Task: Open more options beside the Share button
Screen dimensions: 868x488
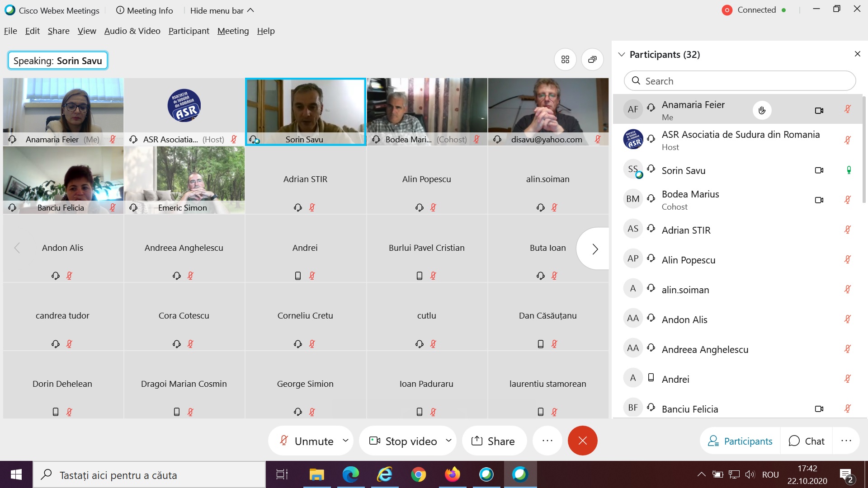Action: pos(547,441)
